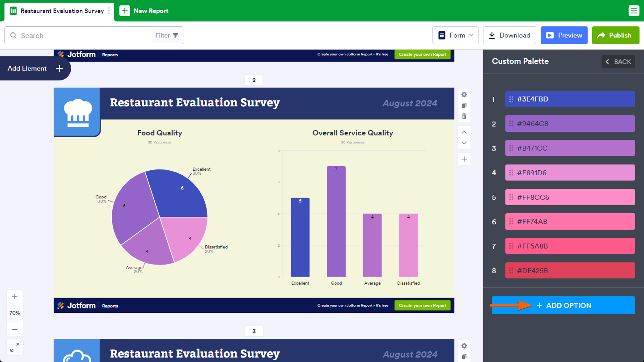Download the report

pos(509,35)
